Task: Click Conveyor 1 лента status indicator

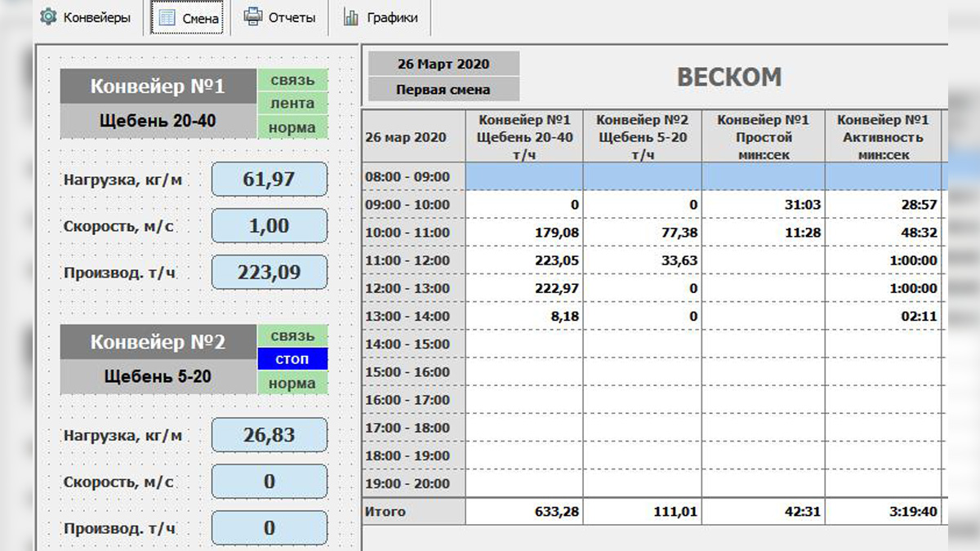Action: click(x=292, y=104)
